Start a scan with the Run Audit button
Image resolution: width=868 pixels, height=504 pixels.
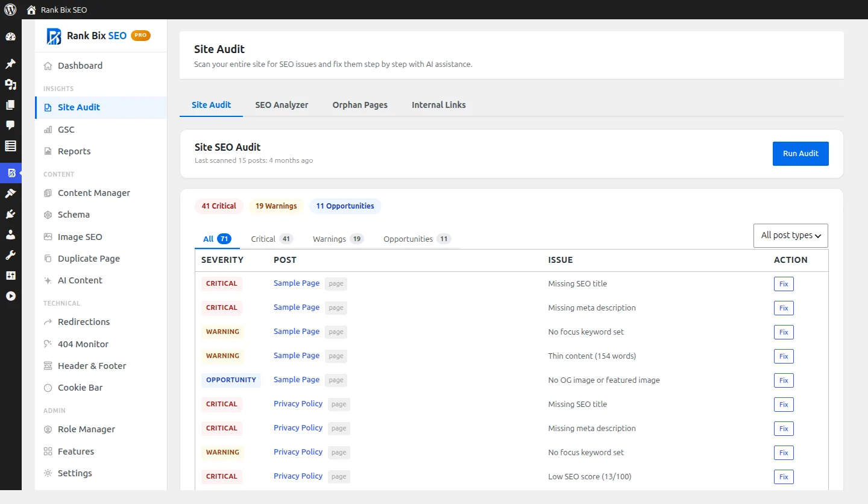coord(800,154)
